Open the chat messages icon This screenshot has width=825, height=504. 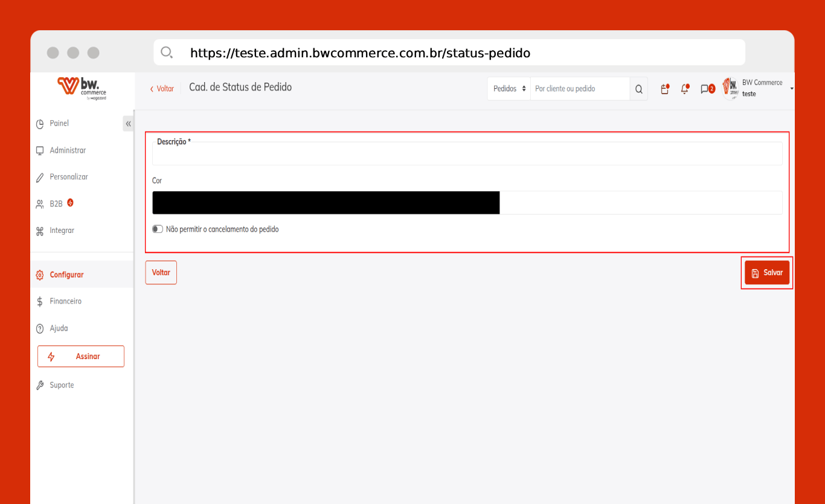click(x=705, y=89)
